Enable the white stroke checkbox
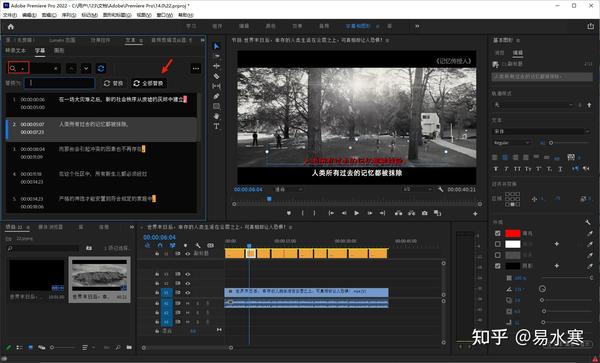The width and height of the screenshot is (600, 363). coord(497,244)
